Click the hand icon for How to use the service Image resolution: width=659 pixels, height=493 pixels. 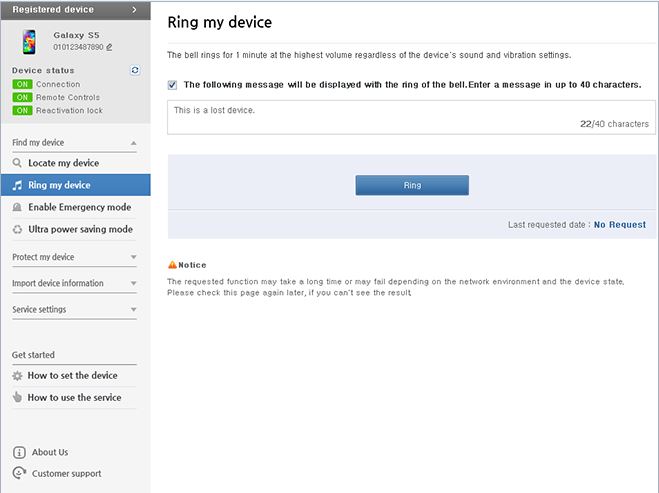(x=17, y=397)
